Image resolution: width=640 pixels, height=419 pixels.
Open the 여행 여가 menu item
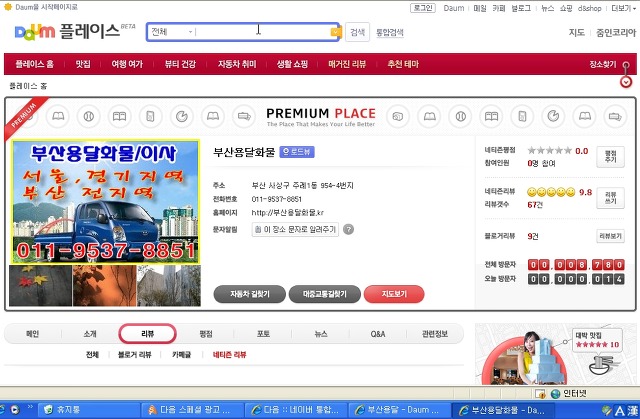(x=127, y=64)
